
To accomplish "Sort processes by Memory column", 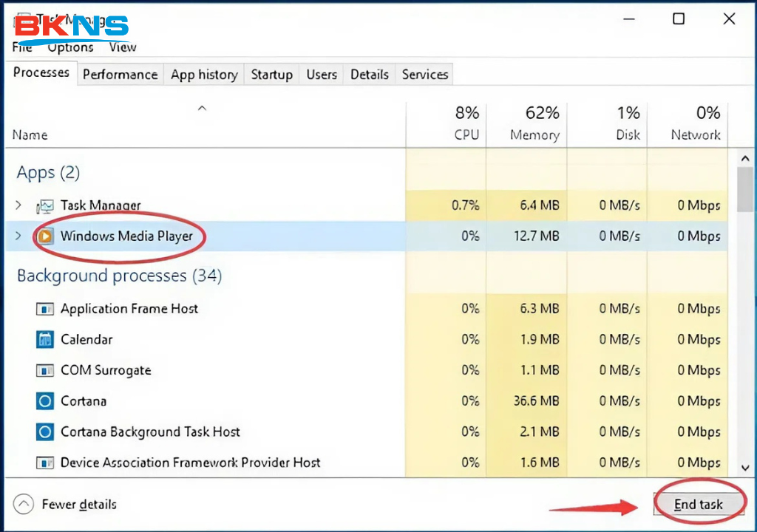I will 534,124.
